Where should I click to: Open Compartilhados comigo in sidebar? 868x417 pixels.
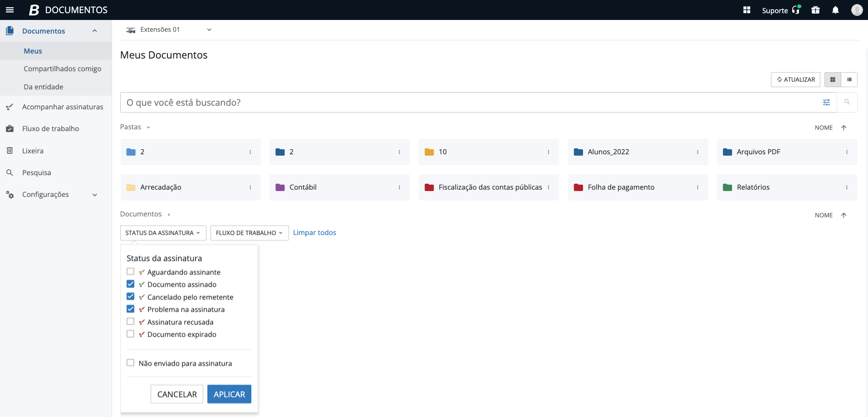point(62,69)
